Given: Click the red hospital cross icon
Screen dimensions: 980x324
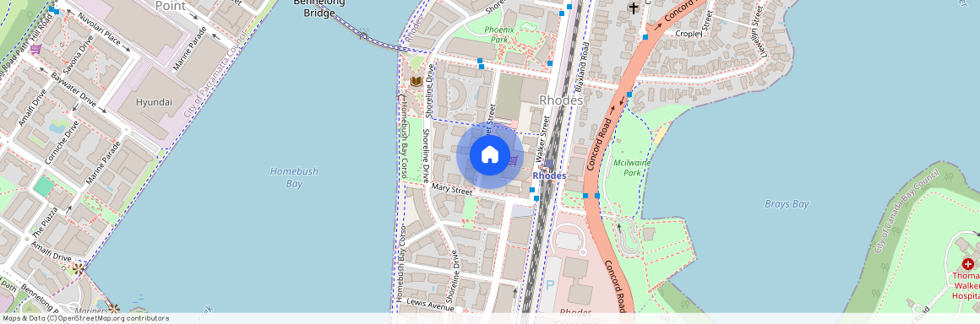Looking at the screenshot, I should tap(968, 264).
